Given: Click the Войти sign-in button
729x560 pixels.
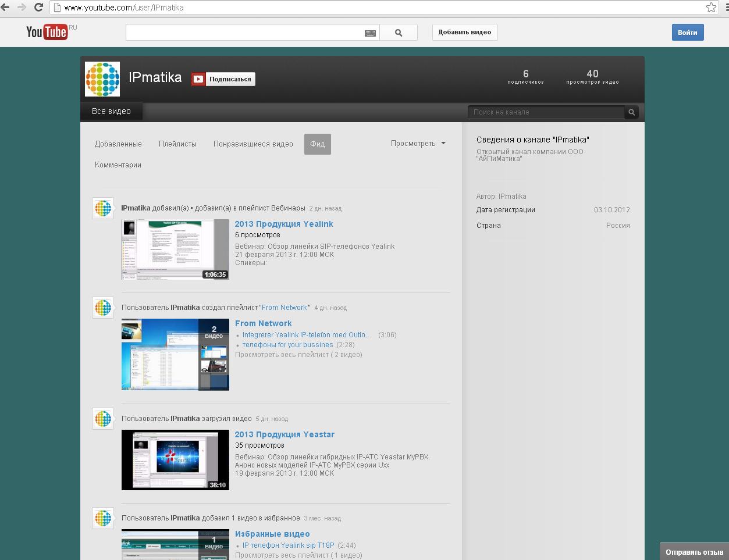Looking at the screenshot, I should [687, 33].
